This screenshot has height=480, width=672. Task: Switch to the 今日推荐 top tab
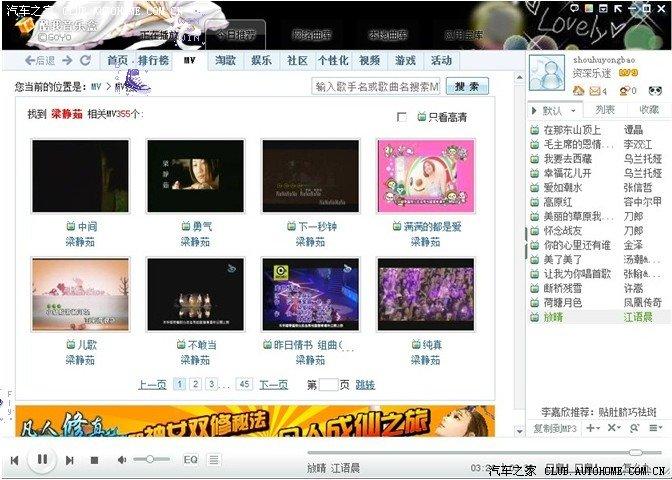tap(235, 35)
